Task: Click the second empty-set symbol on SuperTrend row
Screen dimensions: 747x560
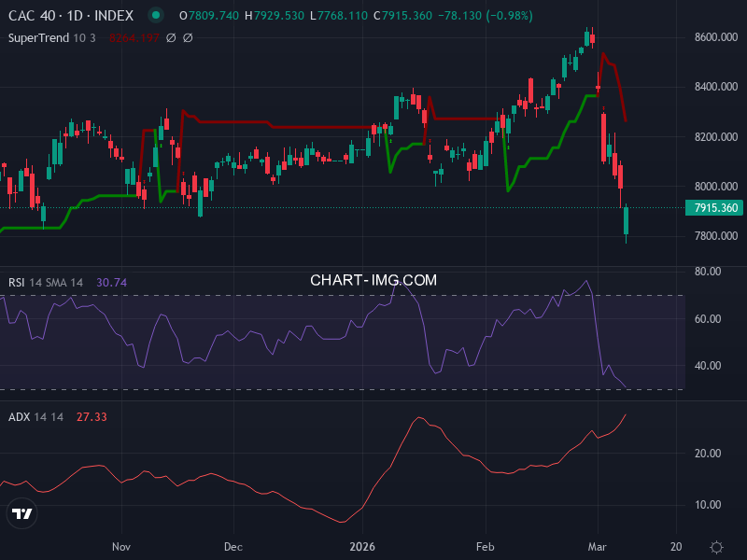Action: click(x=188, y=37)
